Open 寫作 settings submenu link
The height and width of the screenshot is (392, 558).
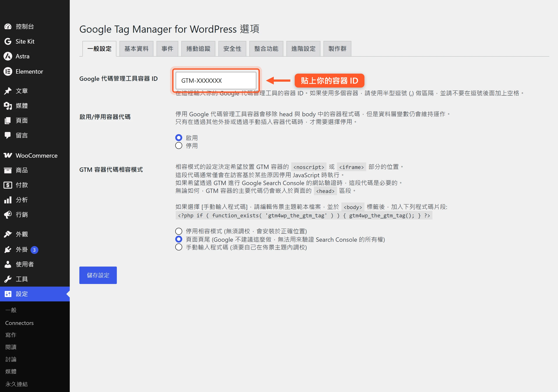pyautogui.click(x=11, y=335)
